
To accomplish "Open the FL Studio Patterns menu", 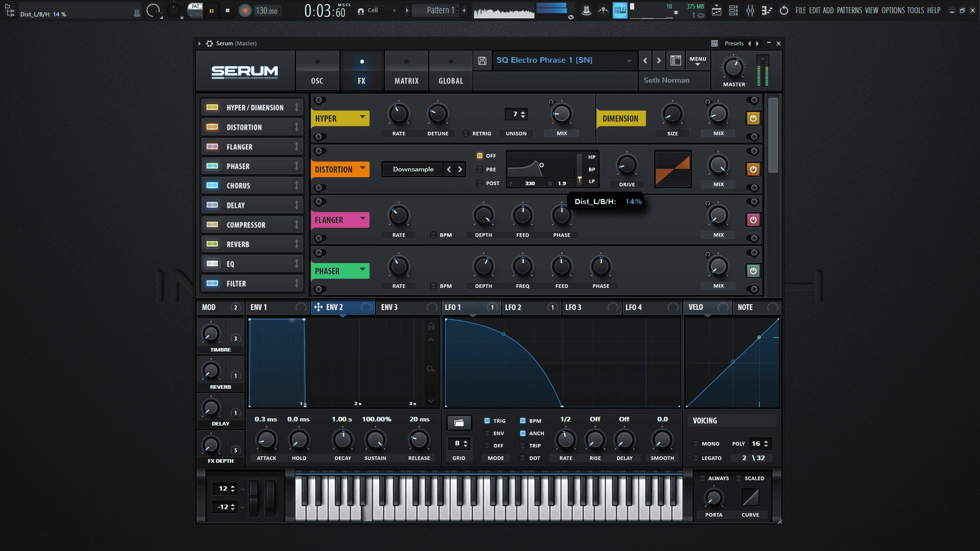I will click(x=849, y=10).
